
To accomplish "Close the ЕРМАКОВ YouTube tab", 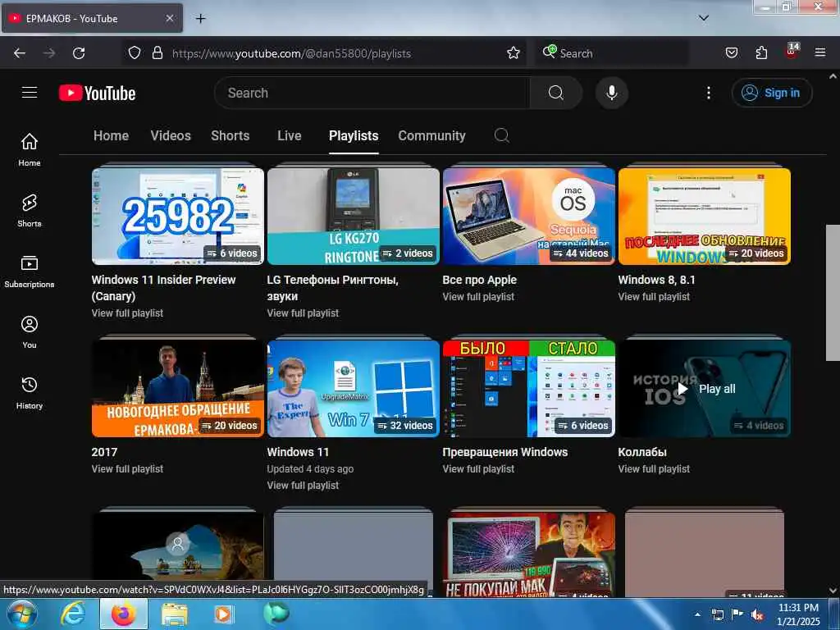I will [169, 18].
